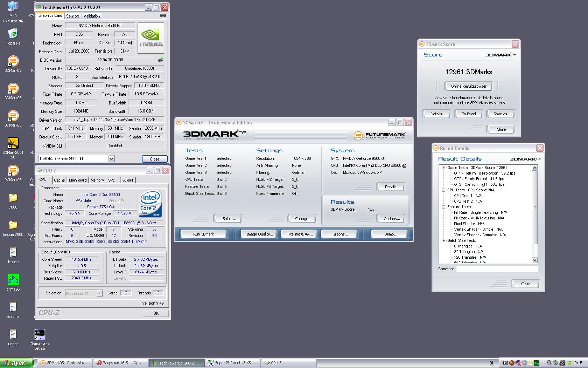The height and width of the screenshot is (368, 588).
Task: Collapse the Feature Tests tree node
Action: coord(443,207)
